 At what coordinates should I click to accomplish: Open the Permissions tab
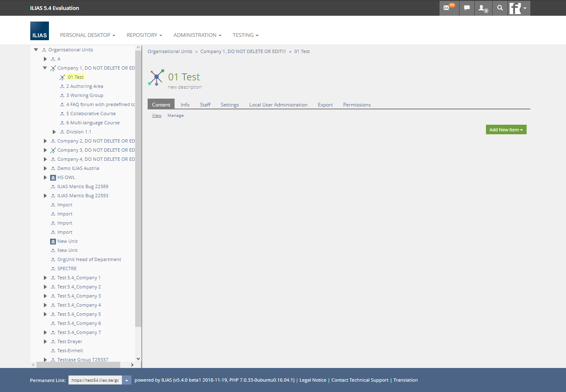[x=357, y=105]
